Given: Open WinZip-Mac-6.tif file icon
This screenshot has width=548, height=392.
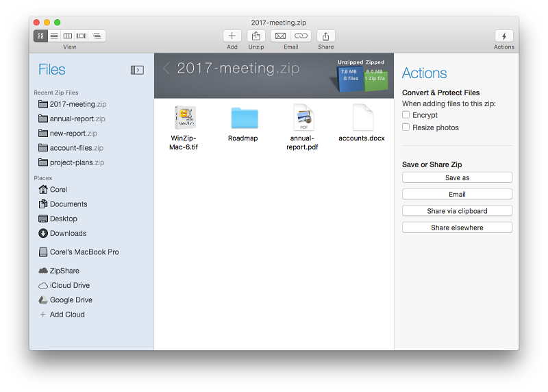Looking at the screenshot, I should 184,118.
